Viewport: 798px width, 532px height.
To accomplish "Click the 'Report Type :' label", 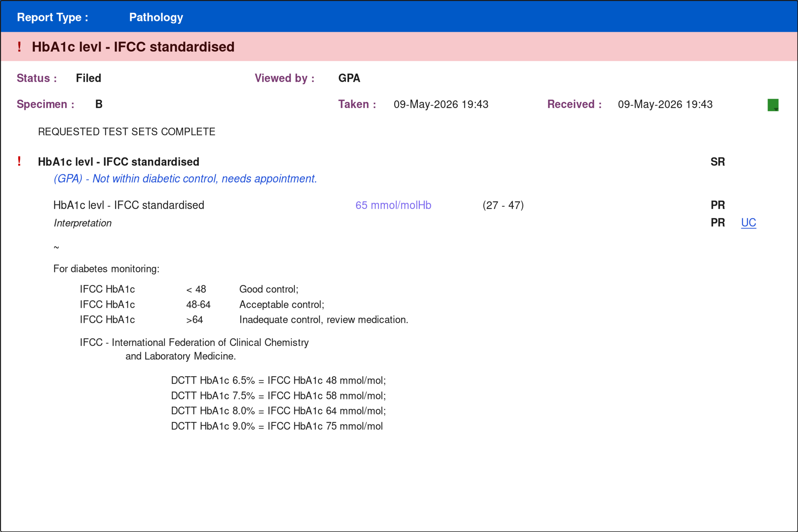I will 52,17.
